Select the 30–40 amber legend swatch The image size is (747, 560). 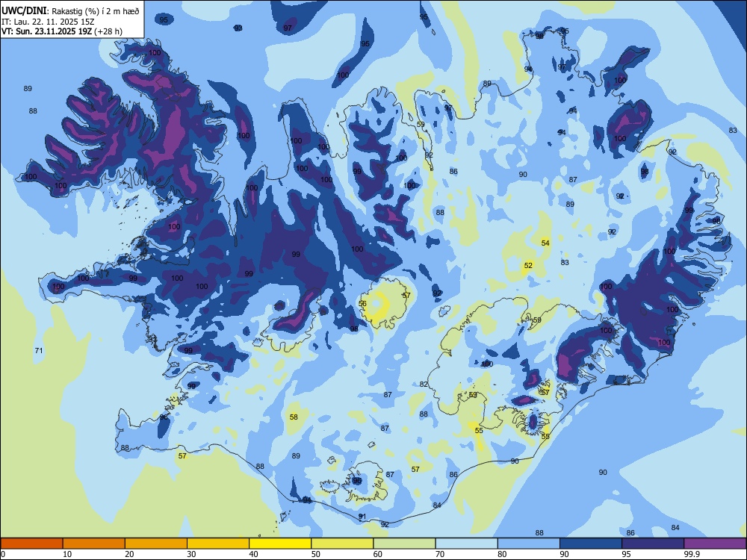pyautogui.click(x=218, y=544)
